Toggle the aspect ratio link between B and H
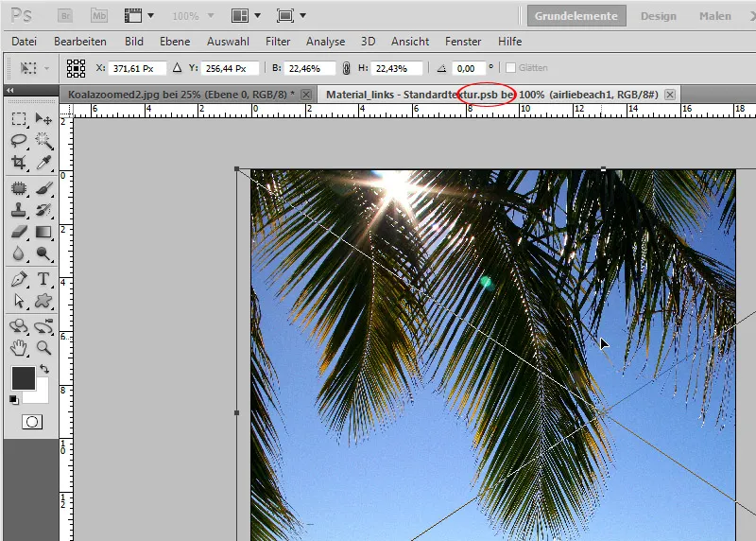 (346, 68)
